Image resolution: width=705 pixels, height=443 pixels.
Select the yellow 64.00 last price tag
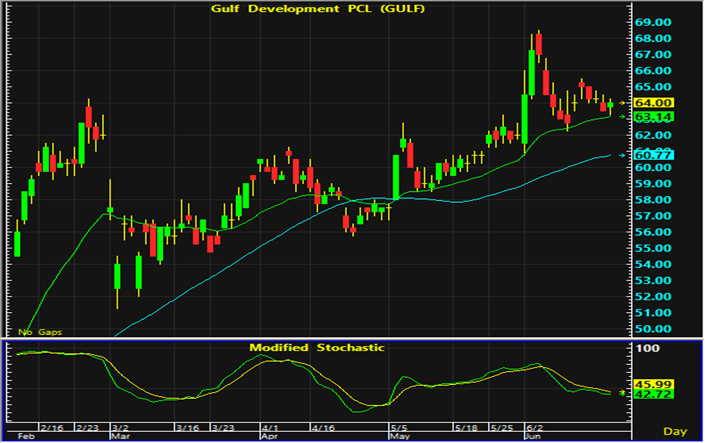[653, 103]
